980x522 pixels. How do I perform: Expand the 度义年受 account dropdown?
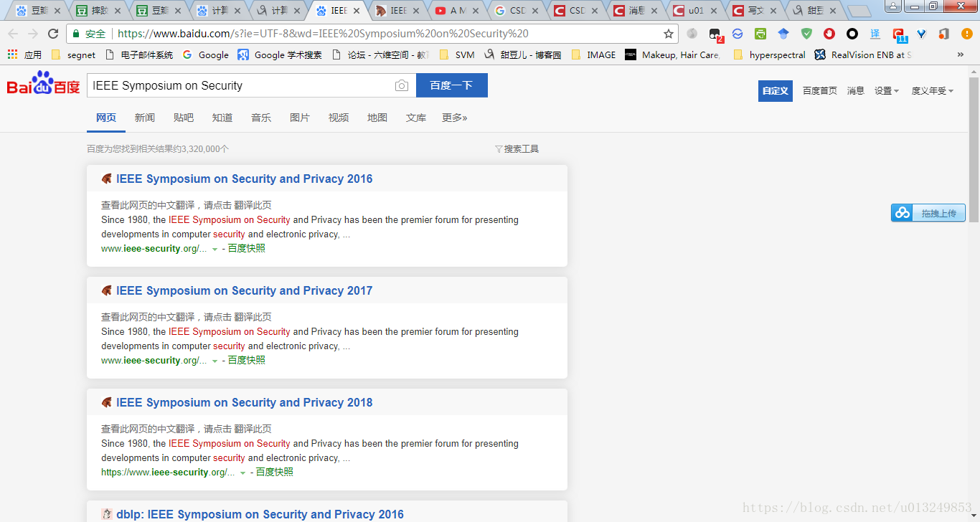(932, 90)
